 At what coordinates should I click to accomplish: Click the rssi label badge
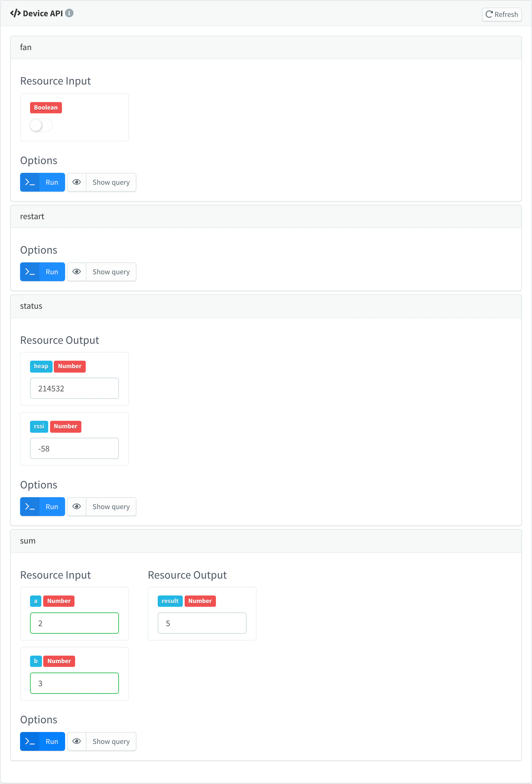point(39,426)
